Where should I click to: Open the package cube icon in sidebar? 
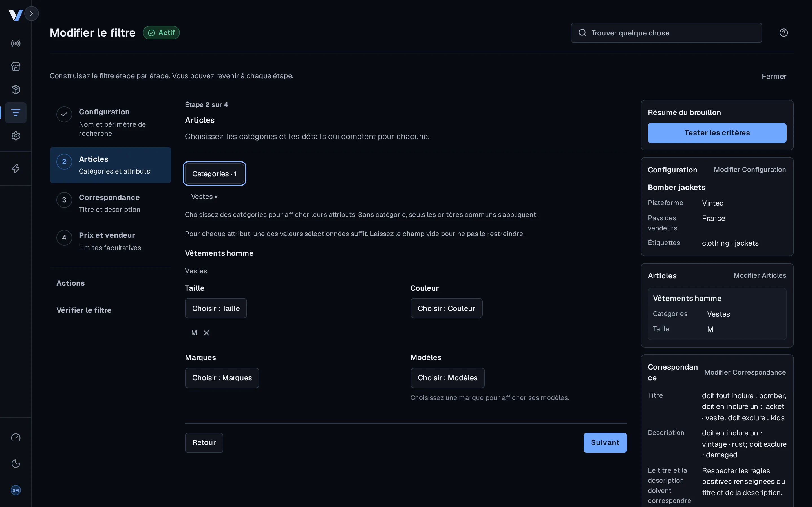(x=16, y=90)
